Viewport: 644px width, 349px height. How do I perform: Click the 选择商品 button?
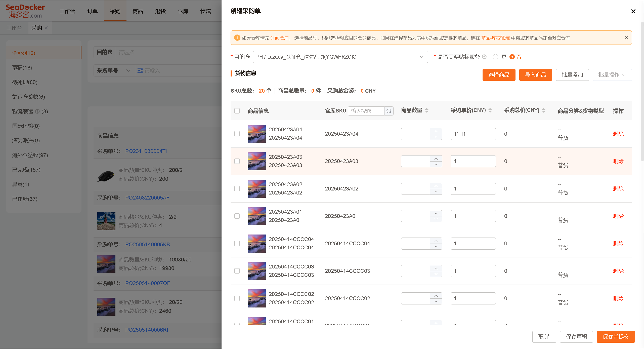point(499,75)
